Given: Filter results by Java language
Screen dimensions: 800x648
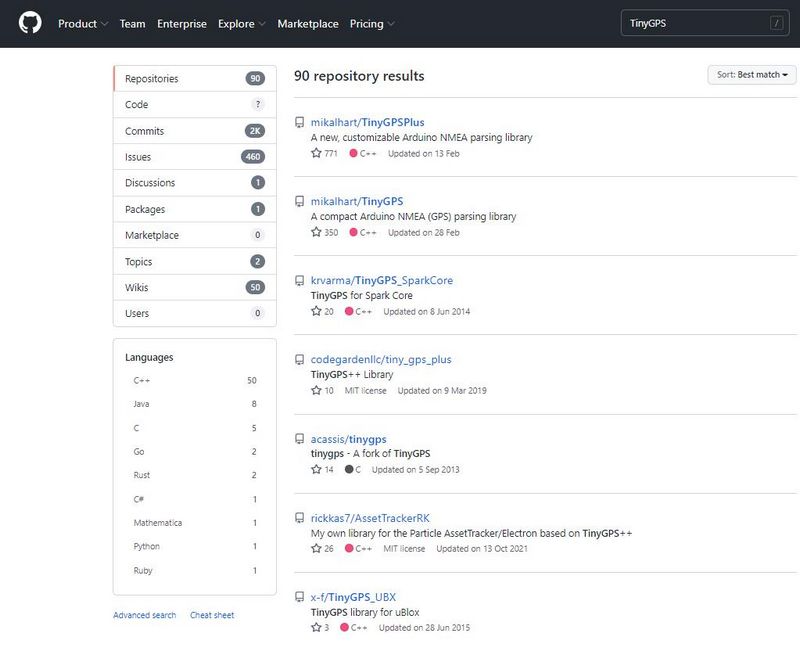Looking at the screenshot, I should click(195, 404).
